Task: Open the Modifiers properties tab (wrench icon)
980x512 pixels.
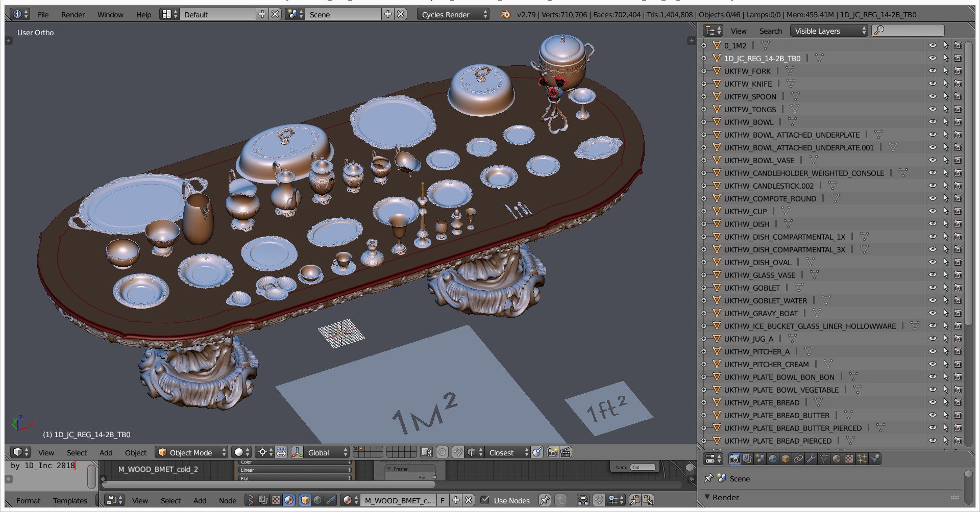Action: point(811,458)
